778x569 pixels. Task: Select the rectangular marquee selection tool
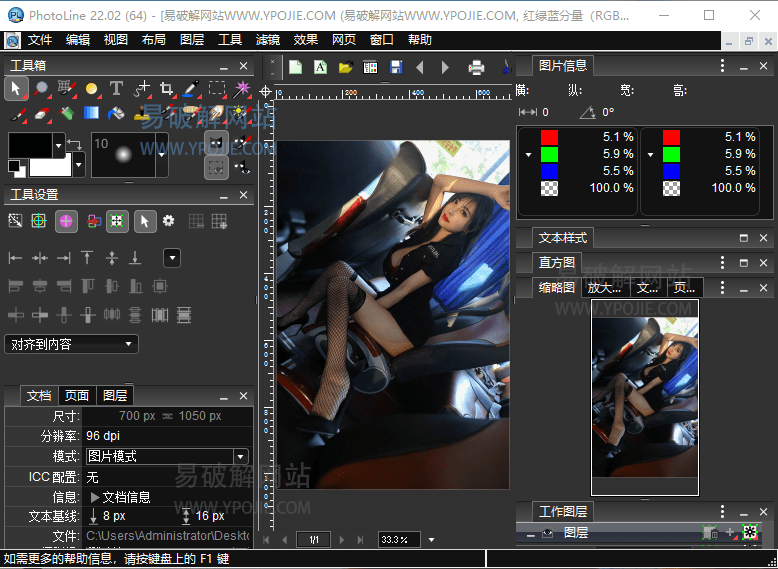tap(217, 88)
